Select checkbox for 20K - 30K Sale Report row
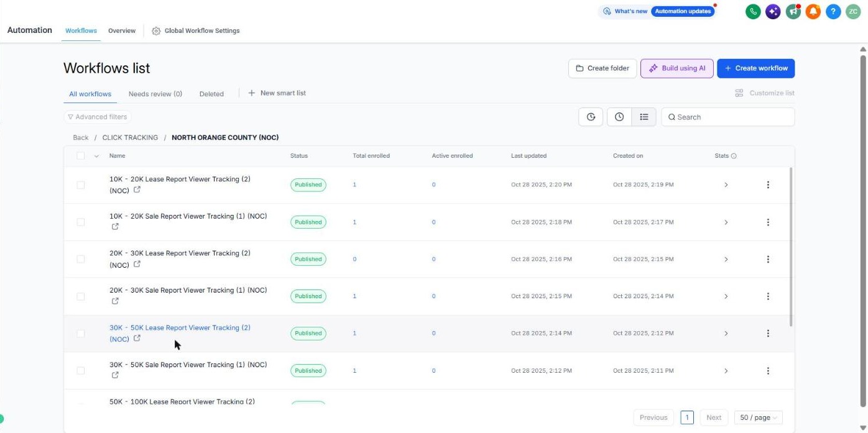The width and height of the screenshot is (868, 433). pos(81,296)
